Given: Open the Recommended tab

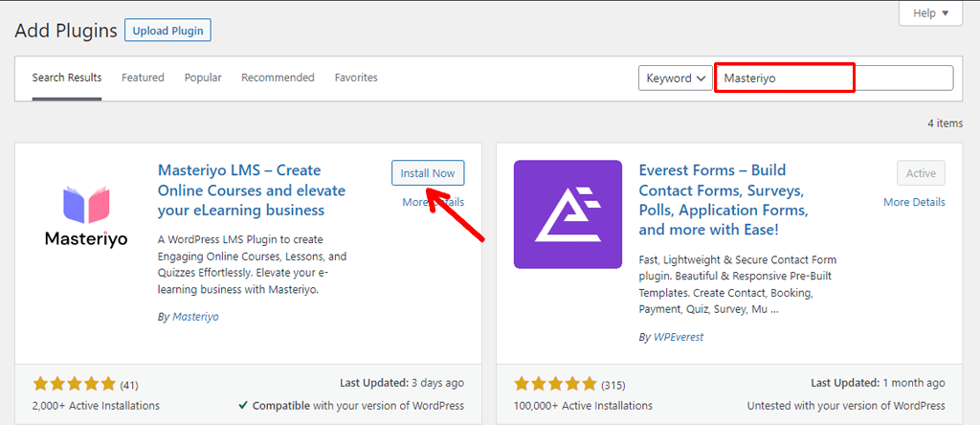Looking at the screenshot, I should [x=278, y=78].
